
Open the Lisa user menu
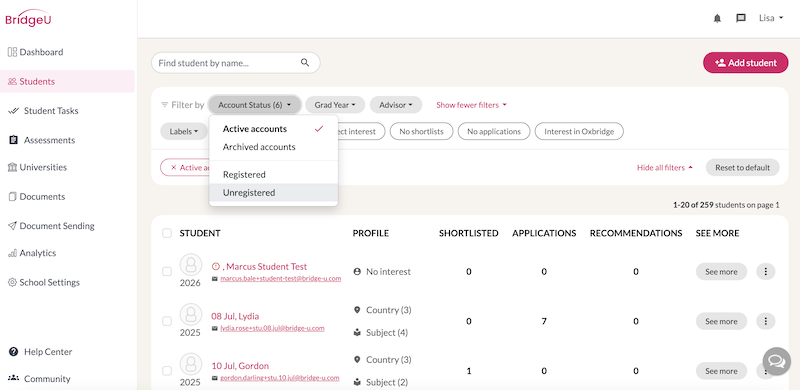770,18
